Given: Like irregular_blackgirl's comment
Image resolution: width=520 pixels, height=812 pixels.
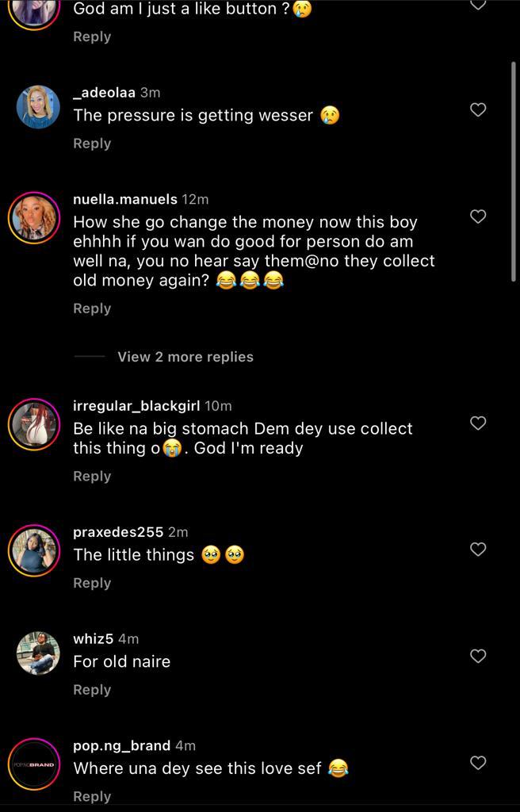Looking at the screenshot, I should (478, 423).
